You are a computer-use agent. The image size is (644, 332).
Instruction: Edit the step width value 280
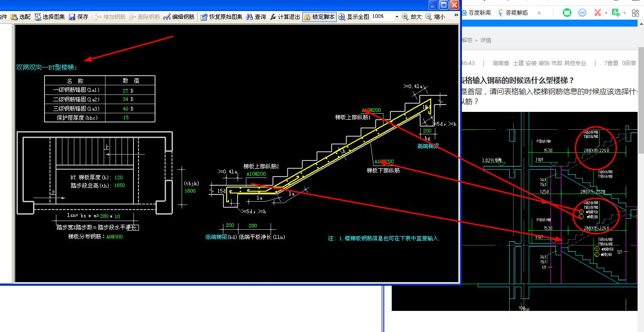(x=104, y=216)
